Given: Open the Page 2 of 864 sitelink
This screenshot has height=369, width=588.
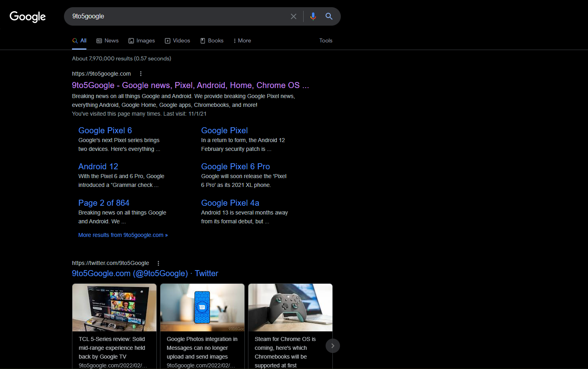Looking at the screenshot, I should pyautogui.click(x=104, y=203).
